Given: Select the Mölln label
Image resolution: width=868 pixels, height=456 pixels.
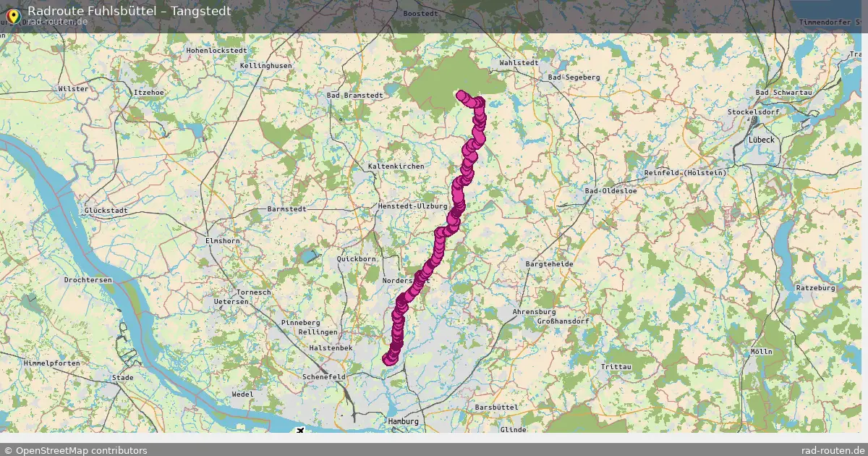Looking at the screenshot, I should pos(762,352).
